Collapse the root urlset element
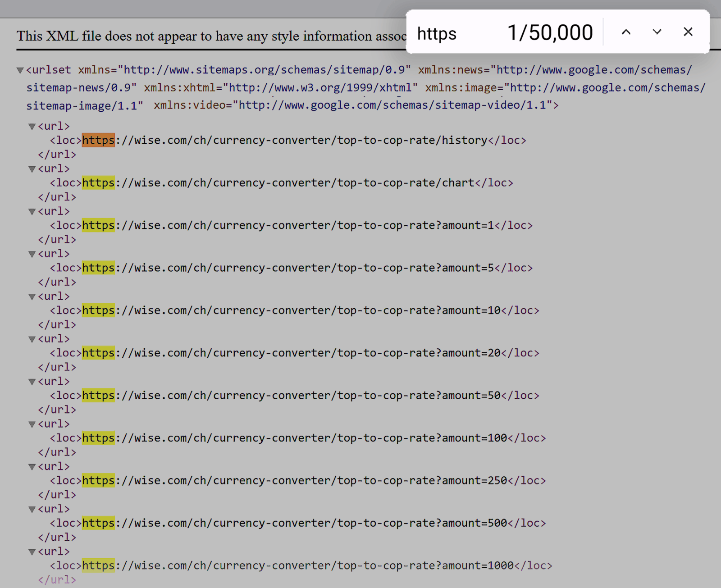The height and width of the screenshot is (588, 721). (x=20, y=70)
